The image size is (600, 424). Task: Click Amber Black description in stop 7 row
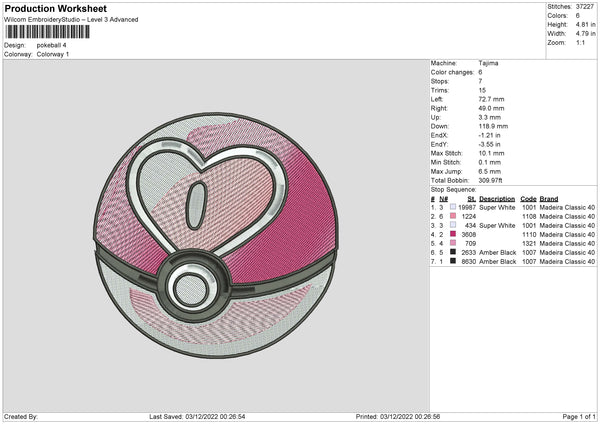(497, 262)
